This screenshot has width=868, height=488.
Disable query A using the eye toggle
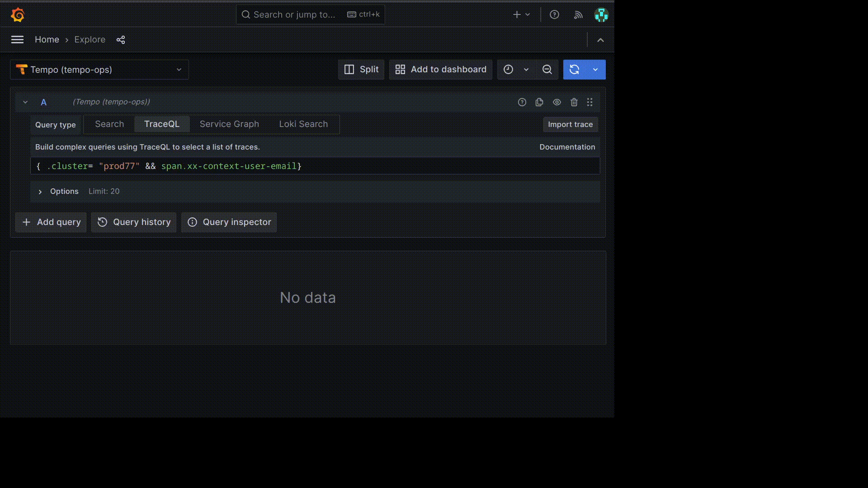coord(557,102)
